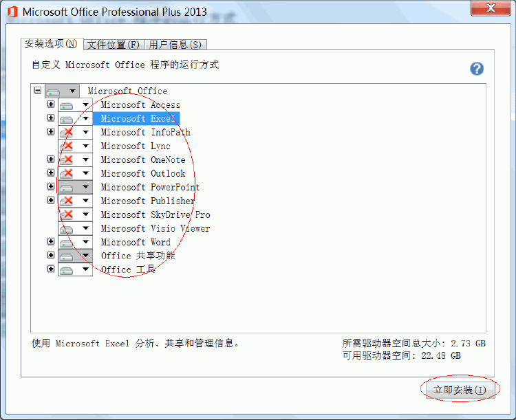Close the Office 2013 setup window
516x420 pixels.
pyautogui.click(x=491, y=8)
